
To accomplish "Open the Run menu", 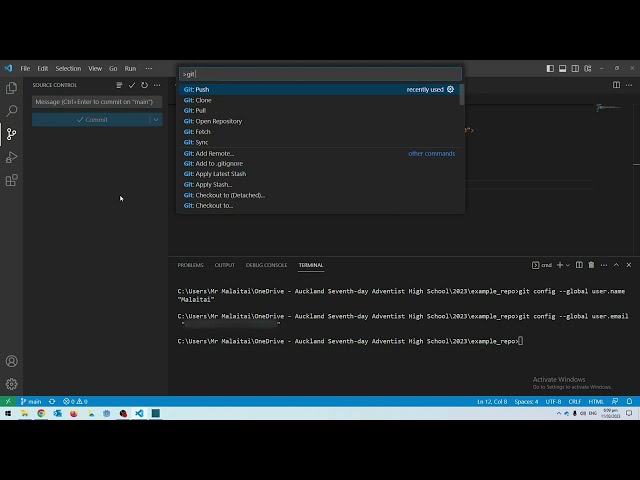I will 130,69.
